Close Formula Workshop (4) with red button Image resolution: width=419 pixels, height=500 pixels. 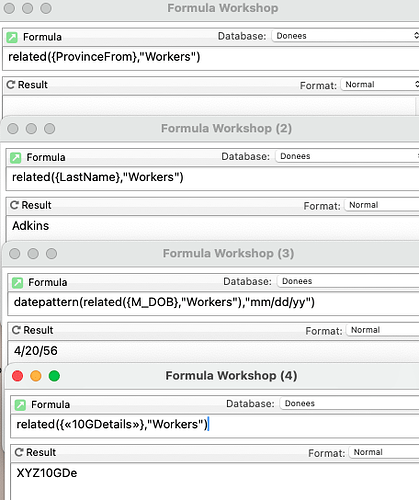pyautogui.click(x=17, y=376)
